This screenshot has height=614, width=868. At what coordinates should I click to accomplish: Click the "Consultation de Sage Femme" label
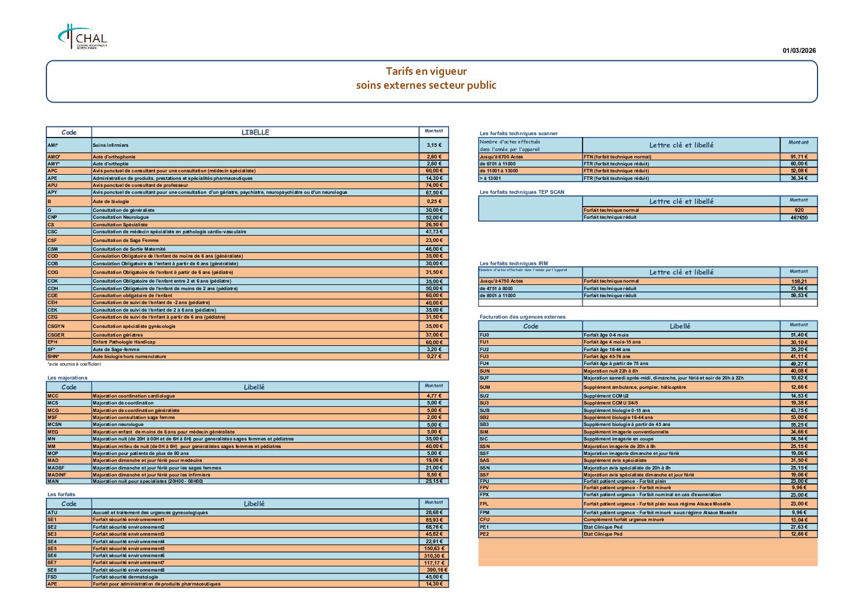pyautogui.click(x=125, y=240)
